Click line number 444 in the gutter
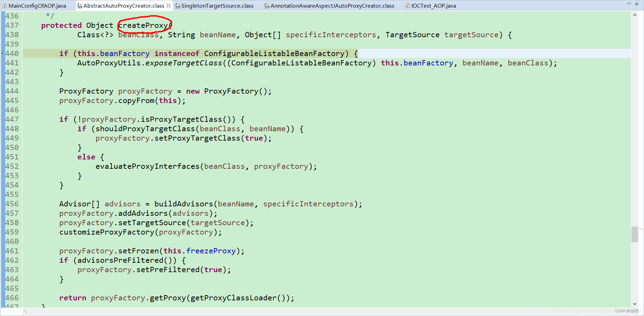 (x=12, y=91)
